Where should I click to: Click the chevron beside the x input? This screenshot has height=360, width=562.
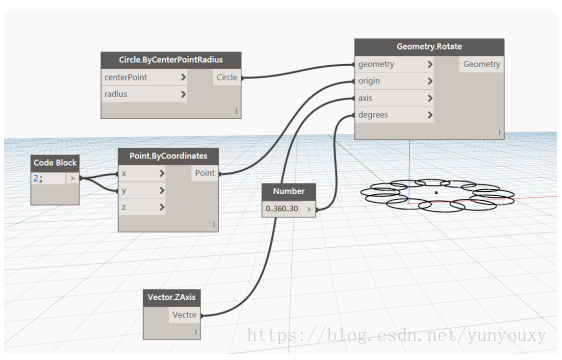point(162,173)
